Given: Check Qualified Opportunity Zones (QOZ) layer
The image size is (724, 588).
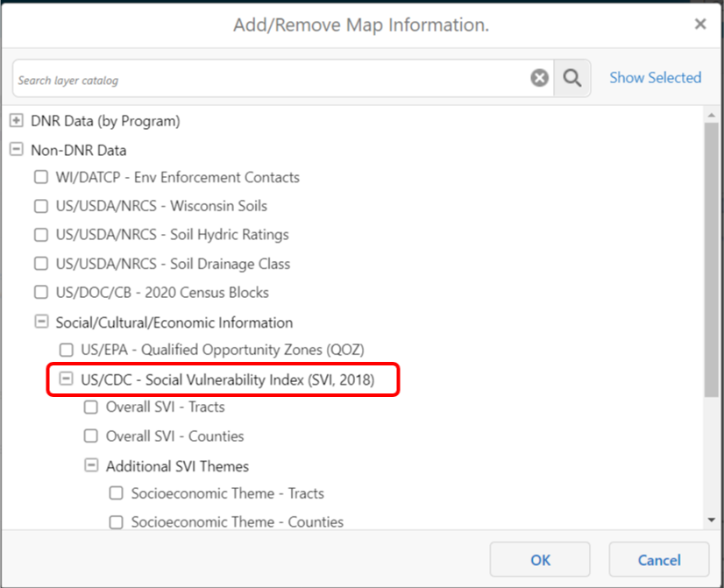Looking at the screenshot, I should pos(67,350).
